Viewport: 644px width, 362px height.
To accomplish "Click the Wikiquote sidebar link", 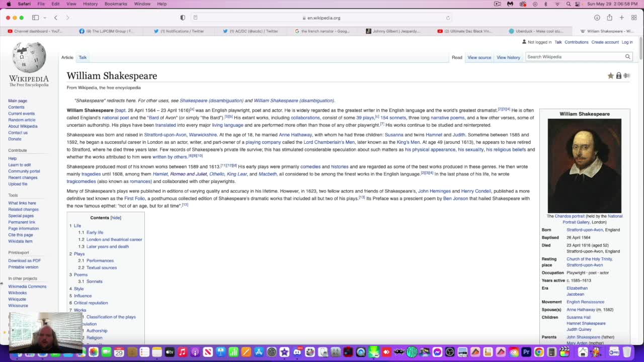I will click(17, 299).
